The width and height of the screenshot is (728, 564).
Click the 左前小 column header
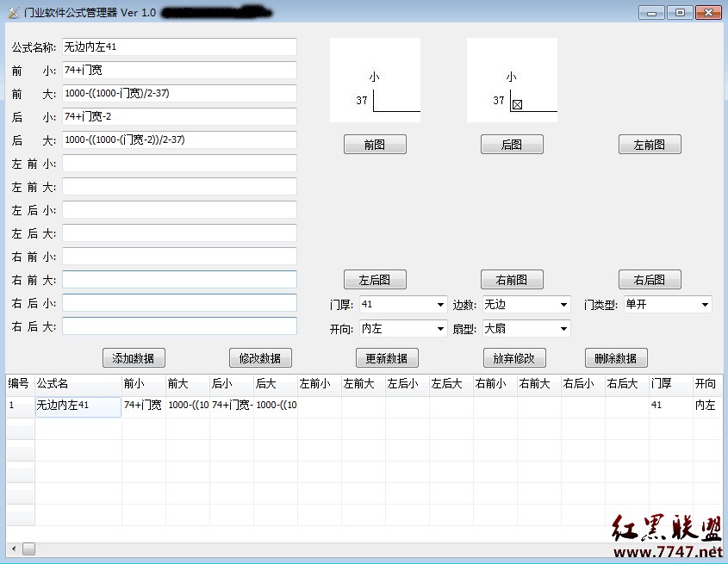pos(320,384)
